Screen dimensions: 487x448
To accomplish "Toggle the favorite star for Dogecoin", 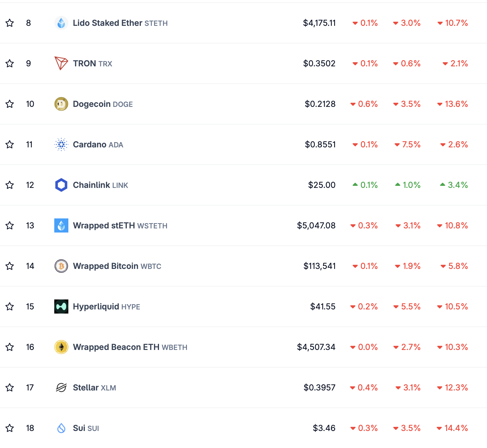I will coord(10,104).
